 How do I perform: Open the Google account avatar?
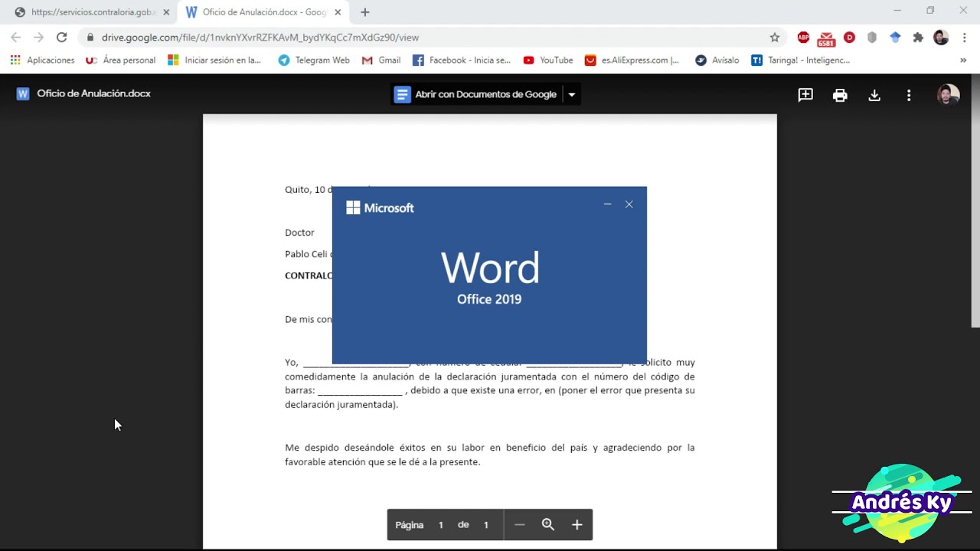pos(948,95)
